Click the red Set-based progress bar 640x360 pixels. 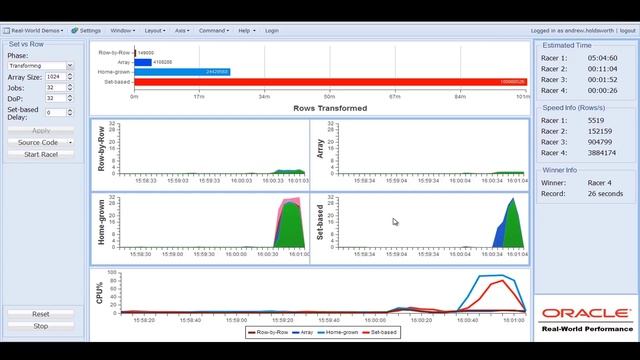point(331,82)
